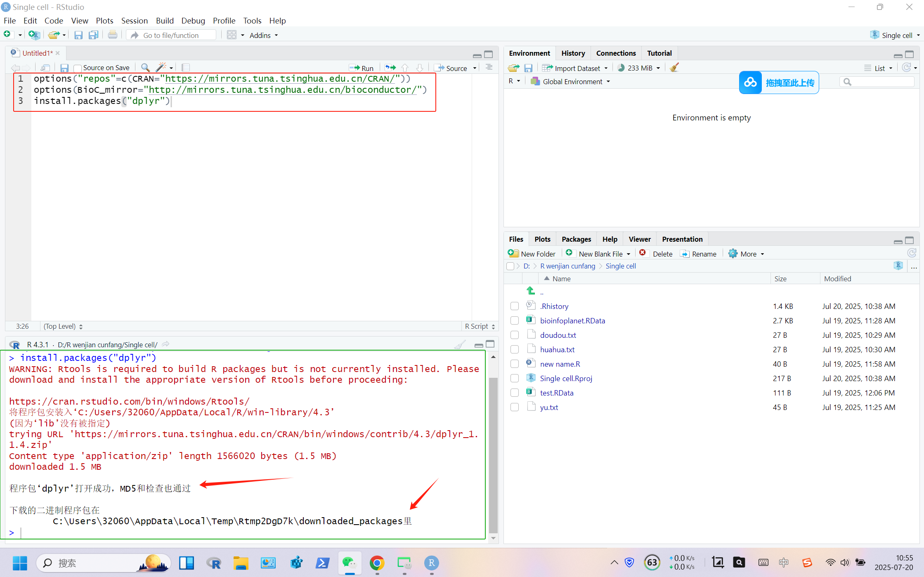This screenshot has width=924, height=577.
Task: Select the test.RData file checkbox
Action: click(514, 393)
